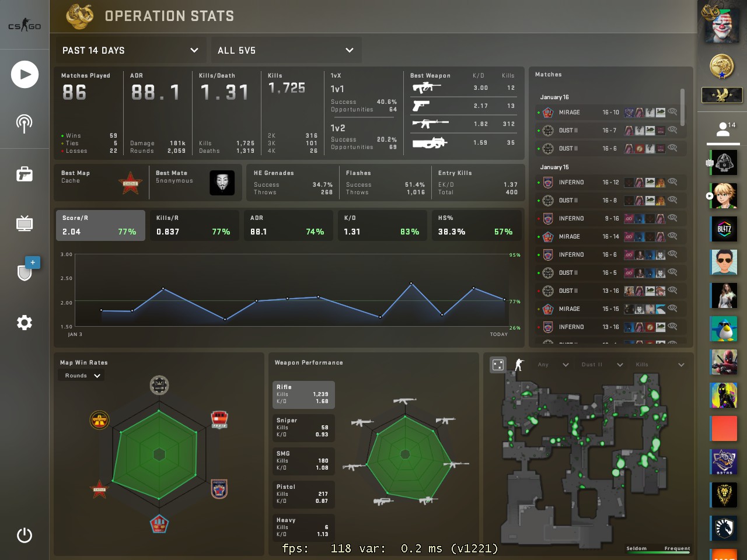Click the CS:GO logo in the sidebar

(x=25, y=25)
